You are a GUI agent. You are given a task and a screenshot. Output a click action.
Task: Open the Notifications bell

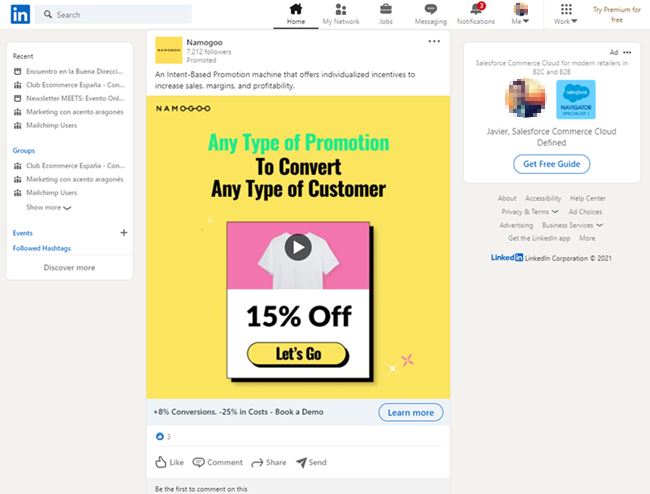pyautogui.click(x=476, y=14)
